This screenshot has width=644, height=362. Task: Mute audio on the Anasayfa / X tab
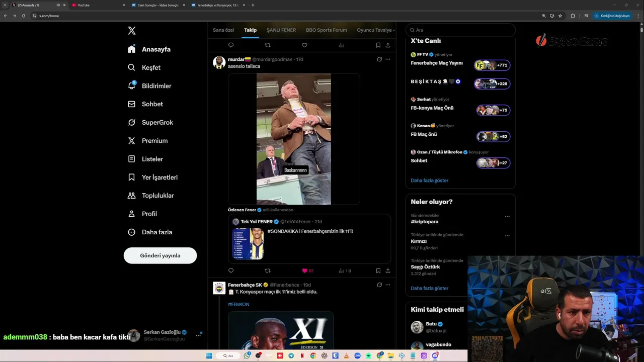coord(58,5)
